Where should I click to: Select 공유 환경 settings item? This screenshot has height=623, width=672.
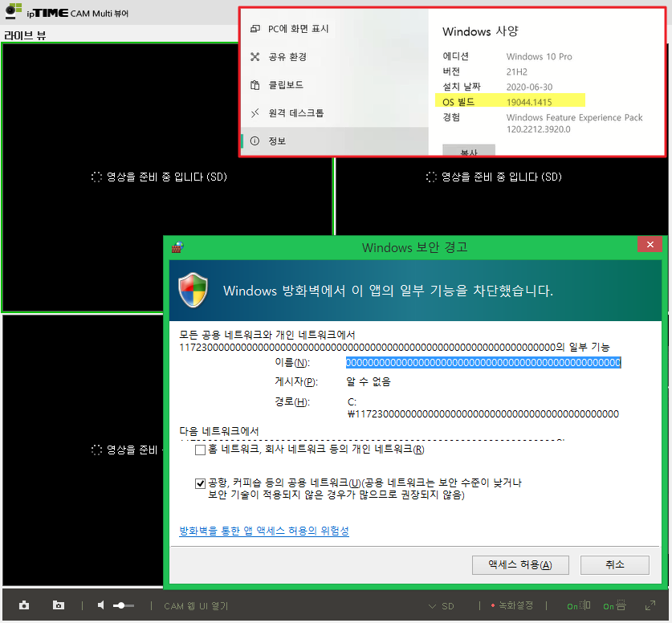click(335, 56)
